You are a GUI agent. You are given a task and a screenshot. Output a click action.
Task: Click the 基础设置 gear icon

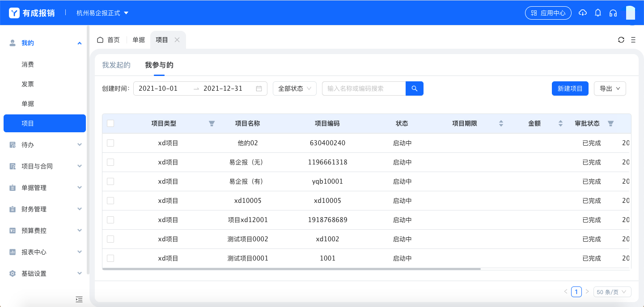tap(13, 273)
